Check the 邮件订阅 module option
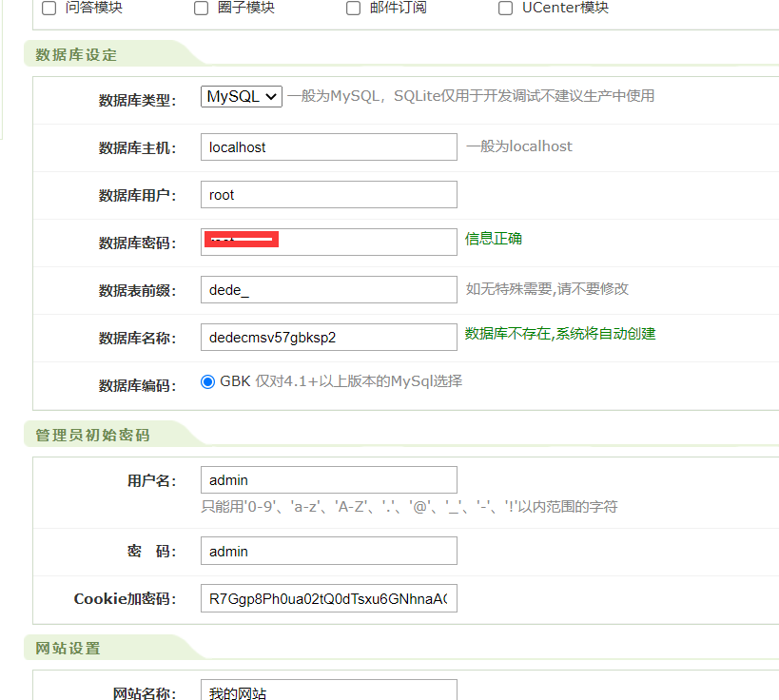Screen dimensions: 779x700 353,8
